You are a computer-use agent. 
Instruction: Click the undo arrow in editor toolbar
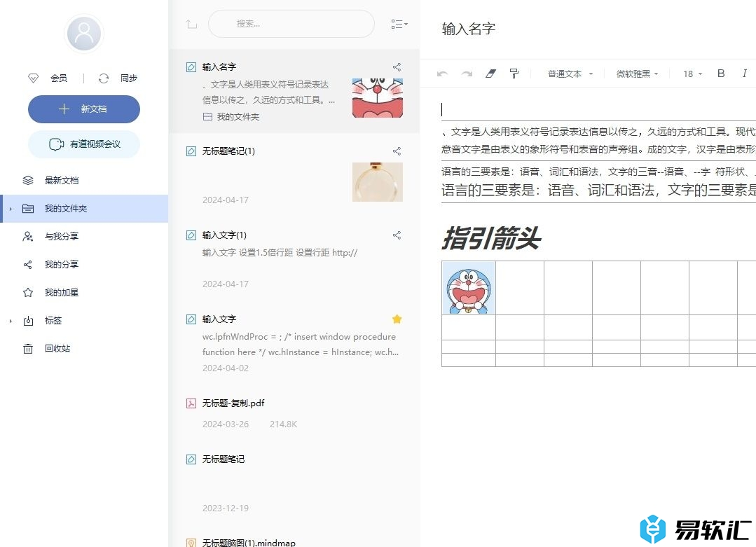(443, 74)
